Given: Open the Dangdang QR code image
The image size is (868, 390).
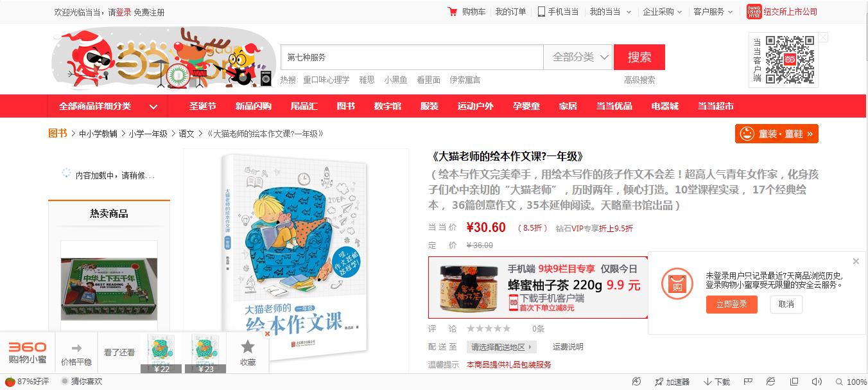Looking at the screenshot, I should pos(790,60).
